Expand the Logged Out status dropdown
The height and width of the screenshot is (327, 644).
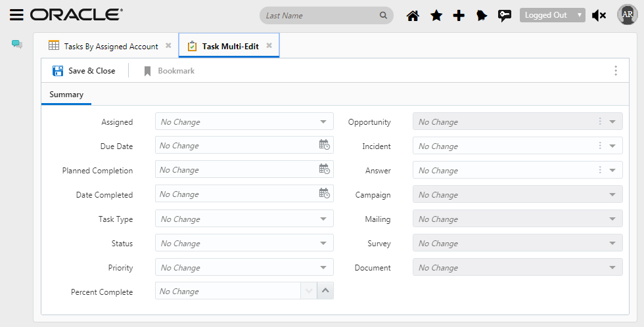(552, 15)
